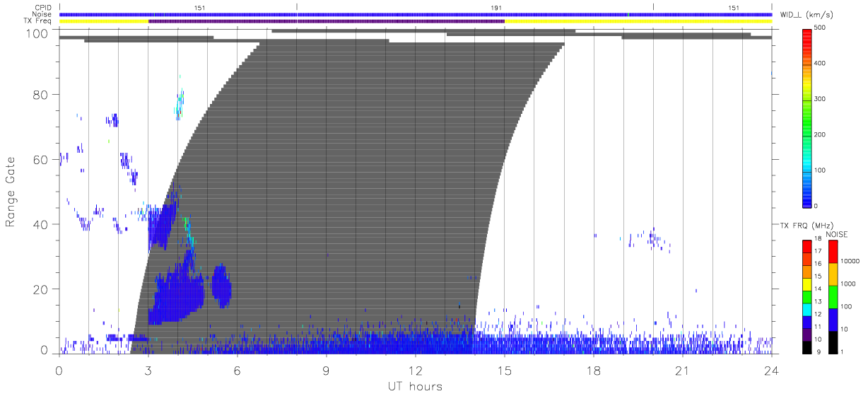The height and width of the screenshot is (401, 868).
Task: Click the 100 tick on the Range Gate axis
Action: [x=39, y=33]
